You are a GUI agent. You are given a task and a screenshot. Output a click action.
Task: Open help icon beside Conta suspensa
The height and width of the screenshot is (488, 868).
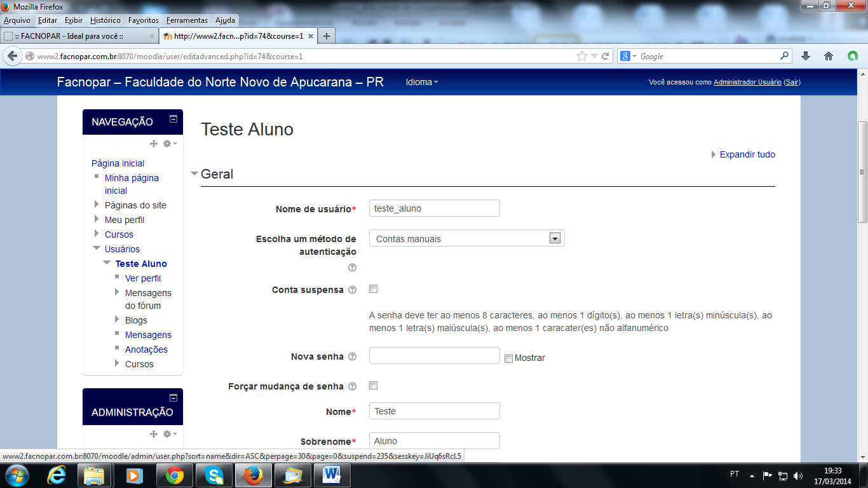pos(352,290)
